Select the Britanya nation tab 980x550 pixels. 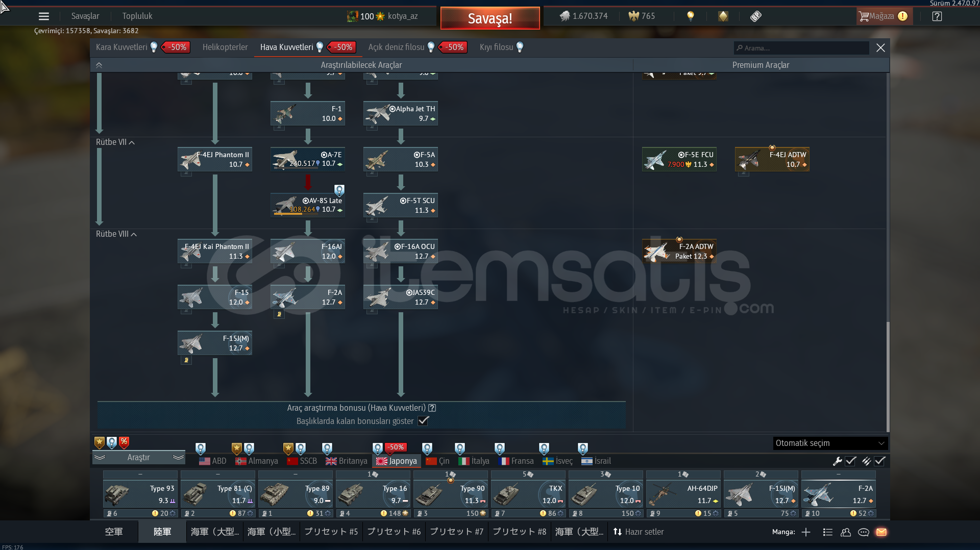[x=347, y=461]
